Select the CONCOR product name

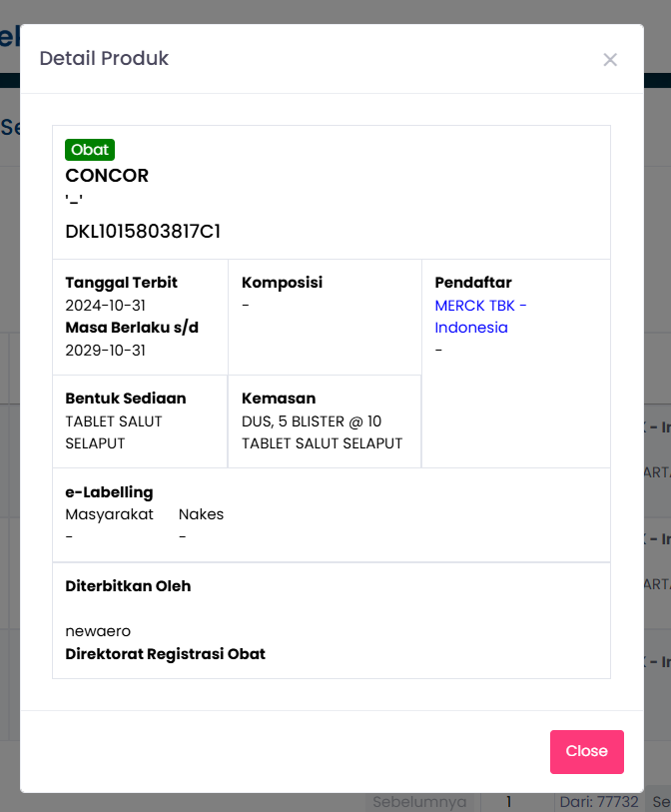point(107,176)
